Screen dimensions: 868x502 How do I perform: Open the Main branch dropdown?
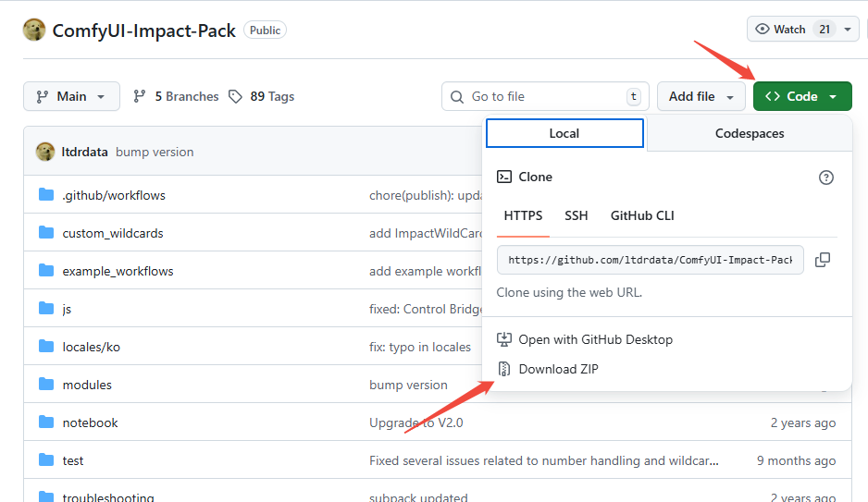71,96
